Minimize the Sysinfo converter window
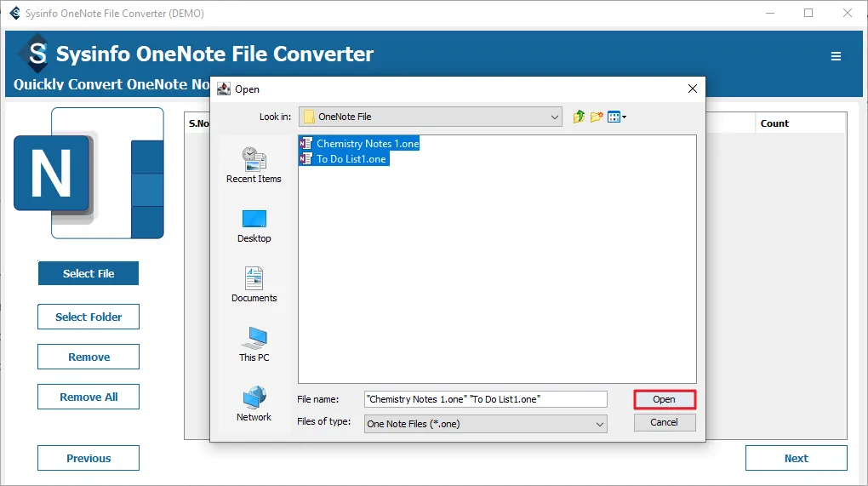The height and width of the screenshot is (486, 868). (x=770, y=13)
